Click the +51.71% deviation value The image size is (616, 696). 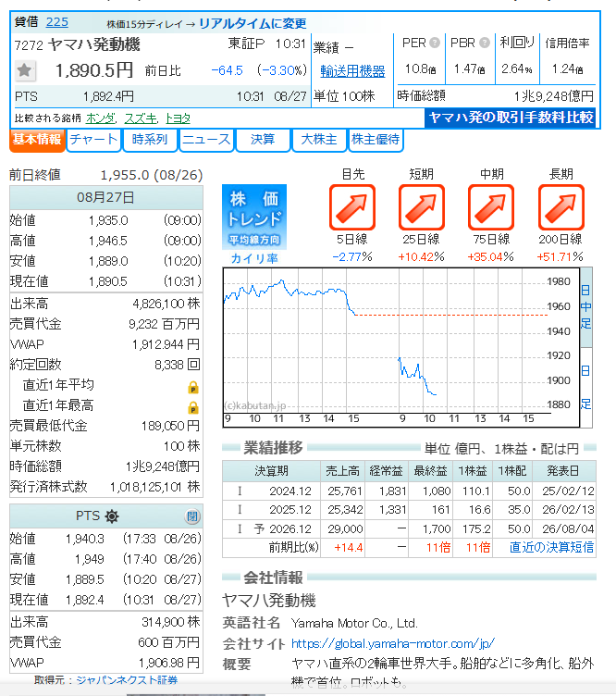[560, 256]
